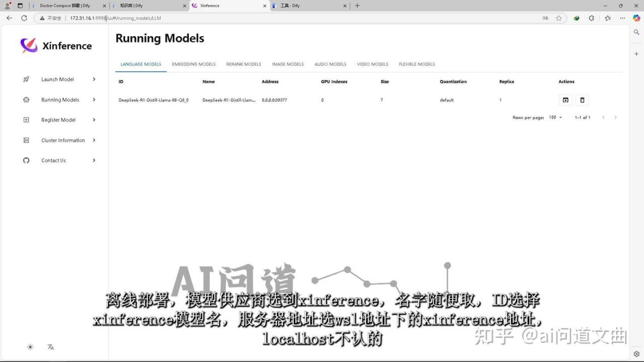Click the DeepSeek-R1-Distill-Llama-8B-Q8_0 ID cell
This screenshot has height=362, width=644.
click(153, 100)
